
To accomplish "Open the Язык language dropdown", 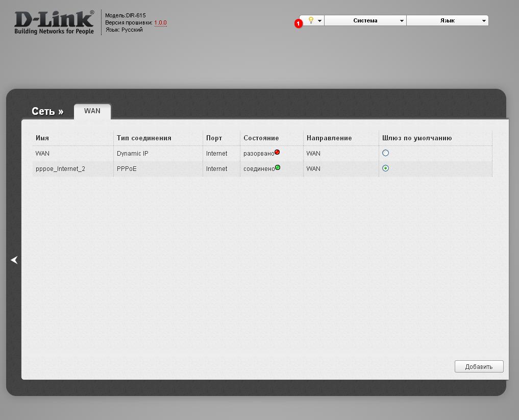I will coord(448,20).
